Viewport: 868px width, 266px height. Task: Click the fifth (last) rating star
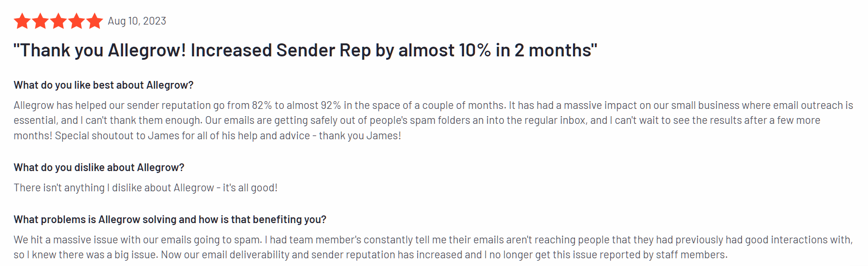point(95,21)
